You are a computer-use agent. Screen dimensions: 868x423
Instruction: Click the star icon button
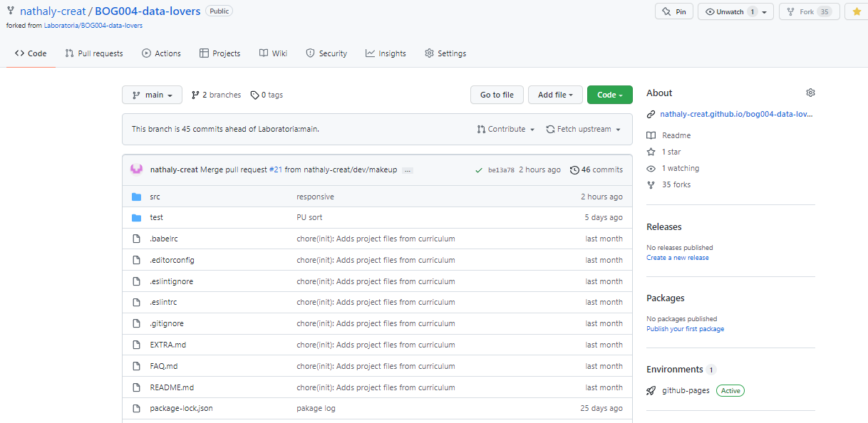[x=857, y=11]
